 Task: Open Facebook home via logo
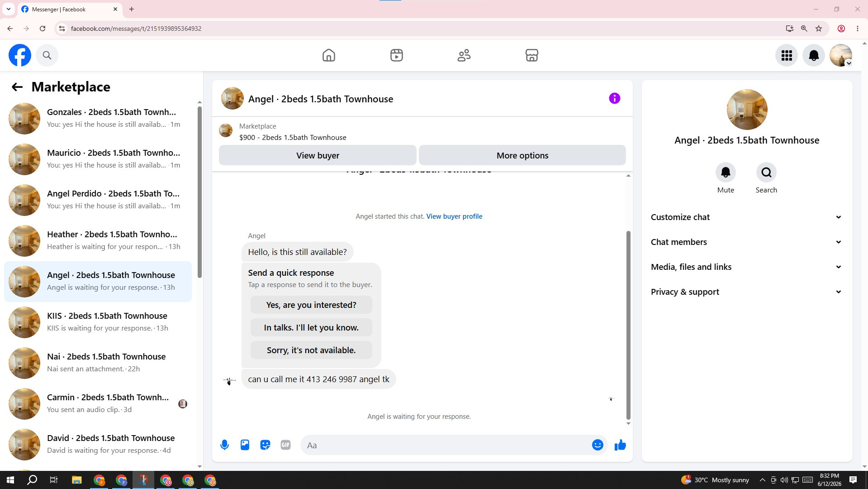[x=20, y=55]
